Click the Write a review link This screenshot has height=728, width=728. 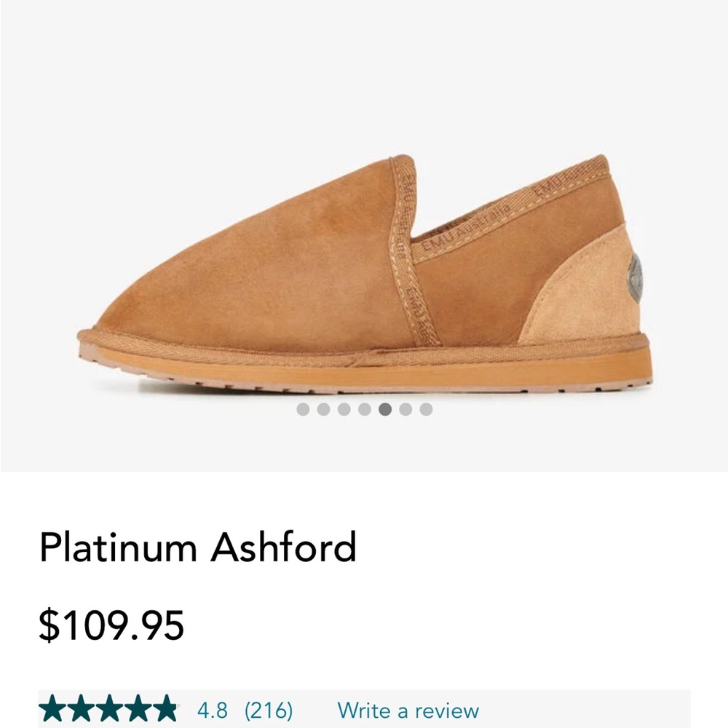click(x=408, y=710)
